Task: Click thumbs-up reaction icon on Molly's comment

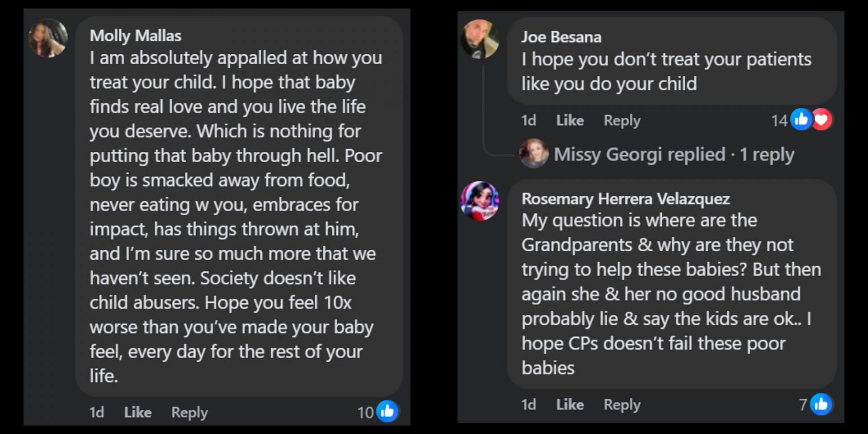Action: pos(387,411)
